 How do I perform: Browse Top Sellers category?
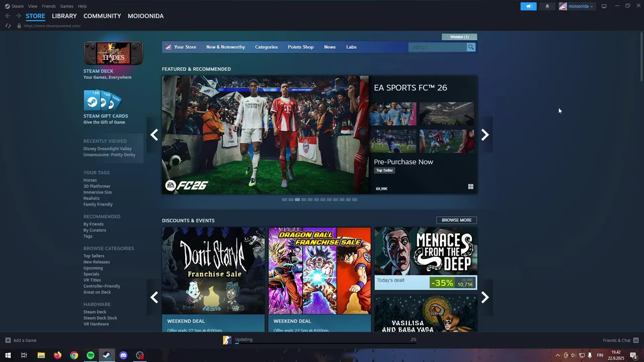tap(94, 256)
